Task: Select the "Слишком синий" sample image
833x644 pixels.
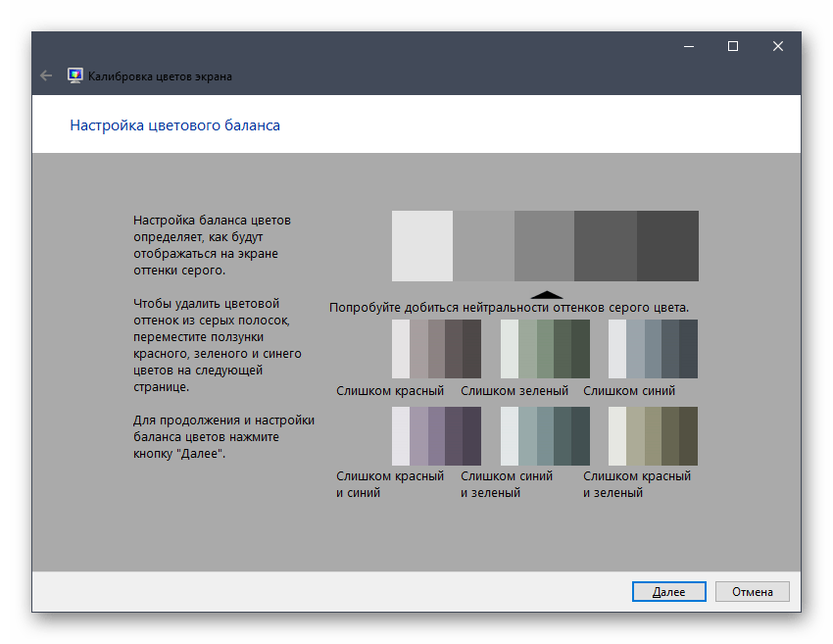Action: [x=653, y=349]
